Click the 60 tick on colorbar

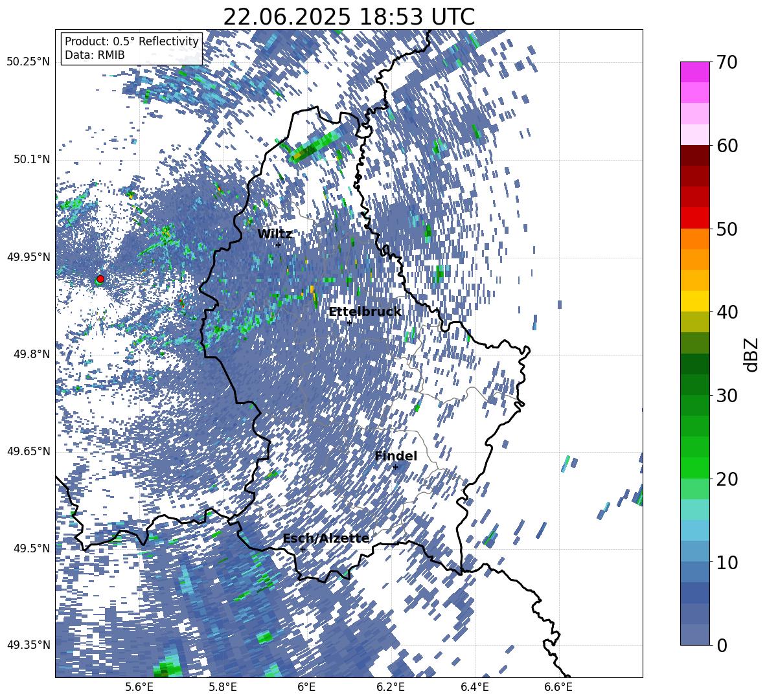click(726, 146)
